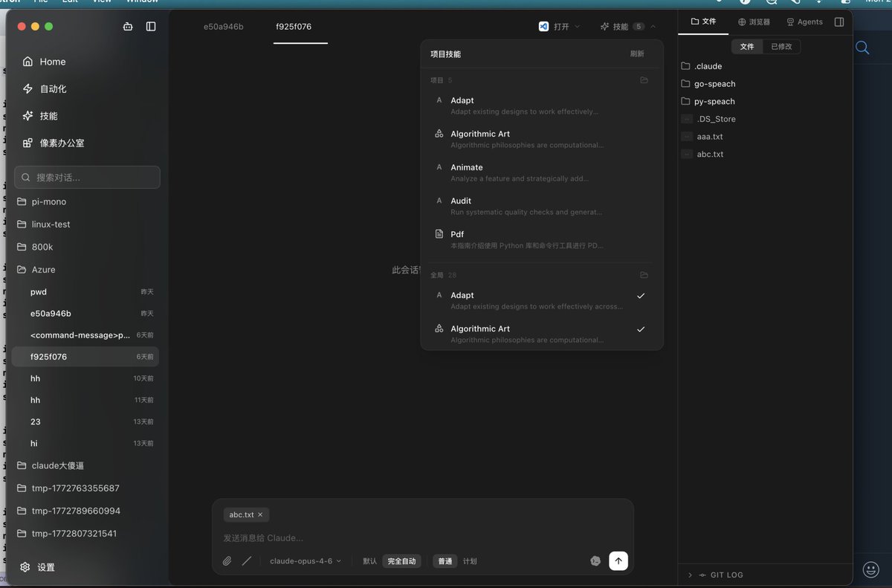Open the pwd conversation
Viewport: 892px width, 588px height.
click(x=86, y=292)
